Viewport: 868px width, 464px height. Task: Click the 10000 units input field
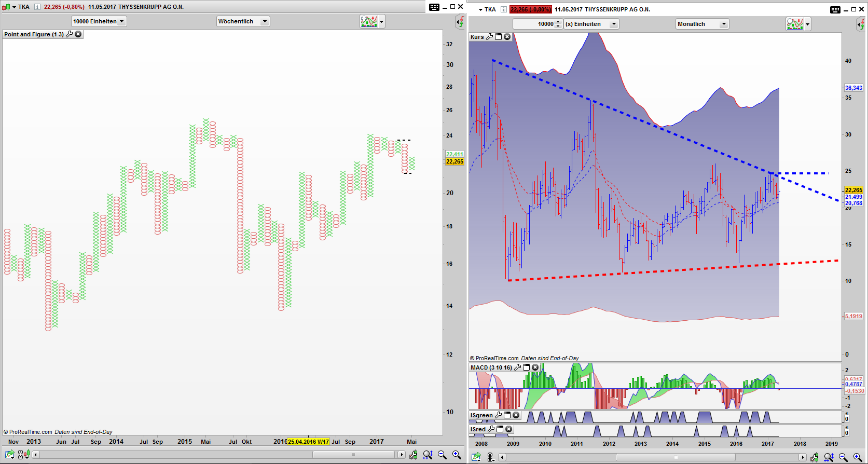click(534, 24)
